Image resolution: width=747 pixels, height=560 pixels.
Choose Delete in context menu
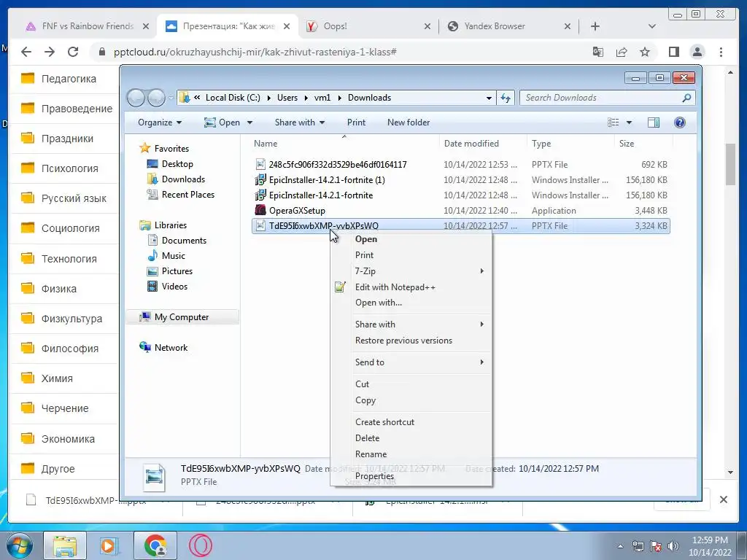point(411,438)
